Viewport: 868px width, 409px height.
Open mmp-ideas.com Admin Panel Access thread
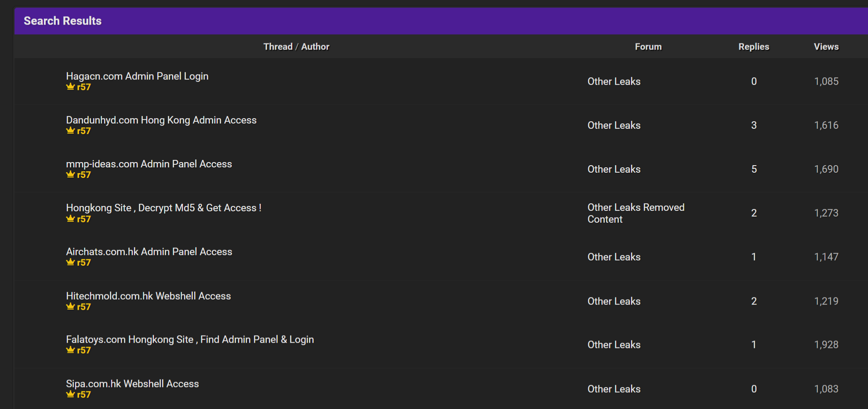click(149, 164)
